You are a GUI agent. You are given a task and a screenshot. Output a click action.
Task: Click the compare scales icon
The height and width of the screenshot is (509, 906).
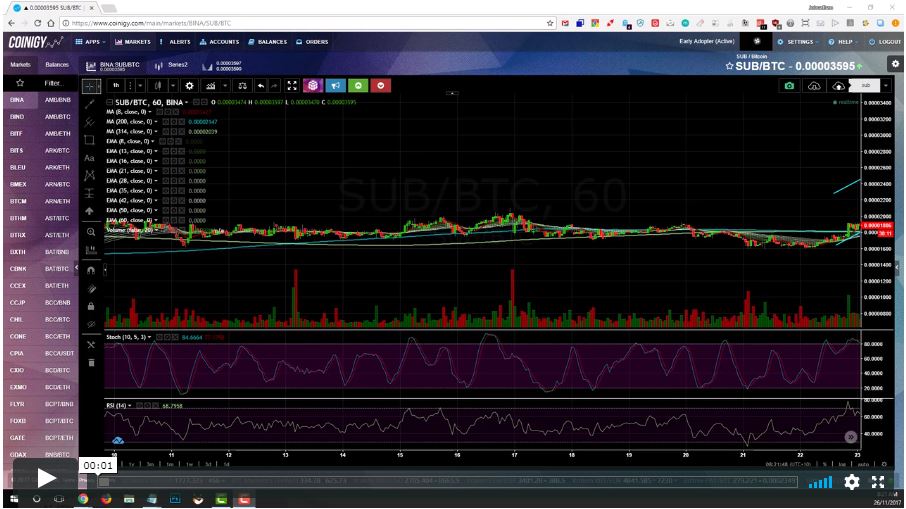point(242,86)
